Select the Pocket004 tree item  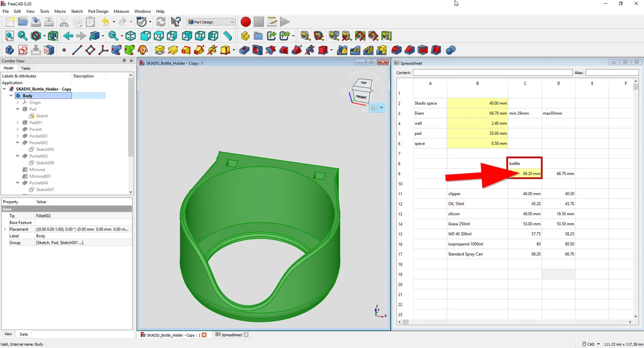click(38, 183)
